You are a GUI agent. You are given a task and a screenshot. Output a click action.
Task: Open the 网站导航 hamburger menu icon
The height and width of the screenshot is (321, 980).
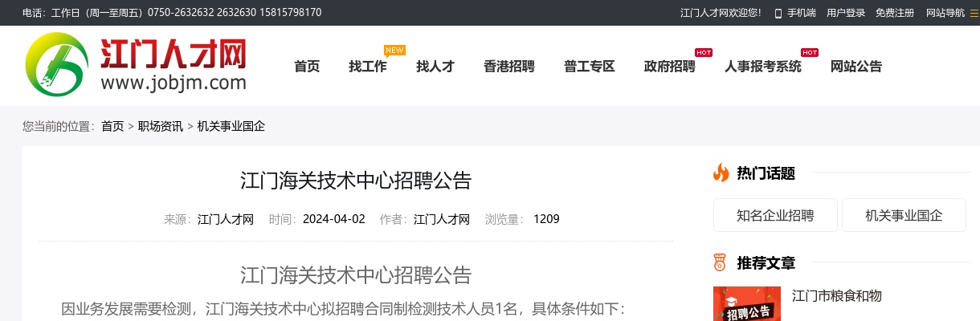974,13
